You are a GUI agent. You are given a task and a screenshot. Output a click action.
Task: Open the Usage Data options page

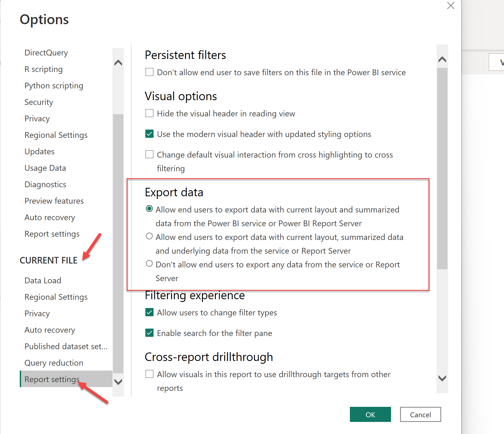[x=45, y=168]
